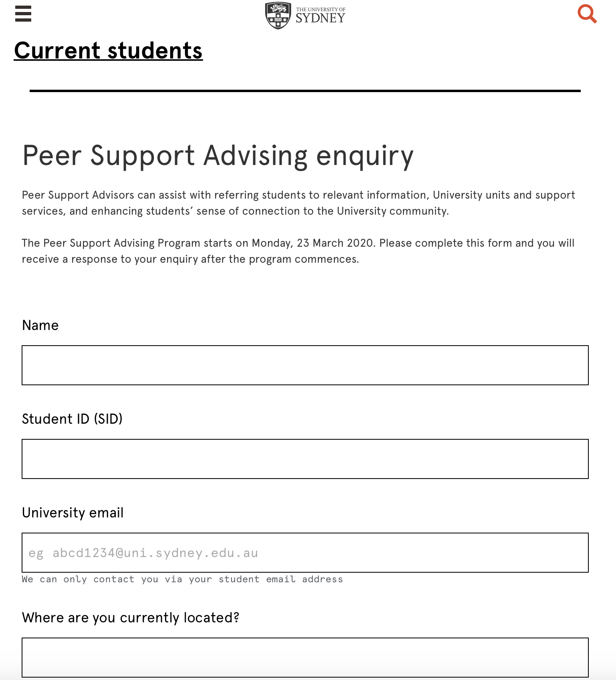
Task: Click into the Student ID (SID) box
Action: (x=305, y=459)
